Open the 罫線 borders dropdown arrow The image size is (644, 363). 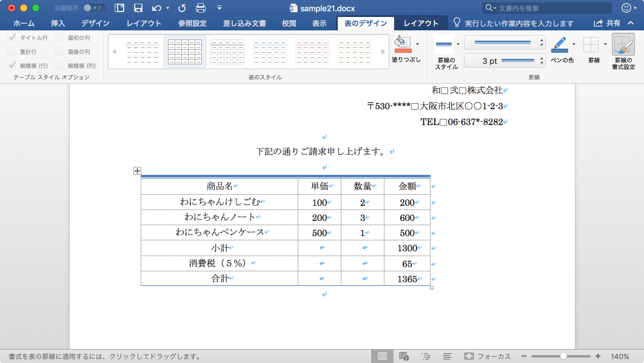605,44
